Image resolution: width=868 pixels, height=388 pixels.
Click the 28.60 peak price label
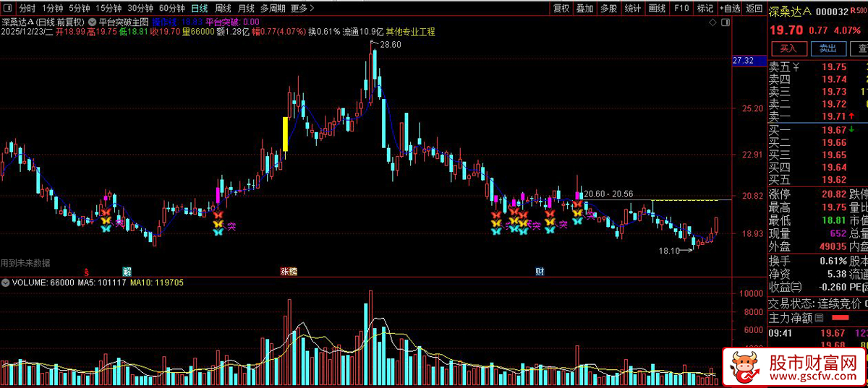pyautogui.click(x=390, y=45)
